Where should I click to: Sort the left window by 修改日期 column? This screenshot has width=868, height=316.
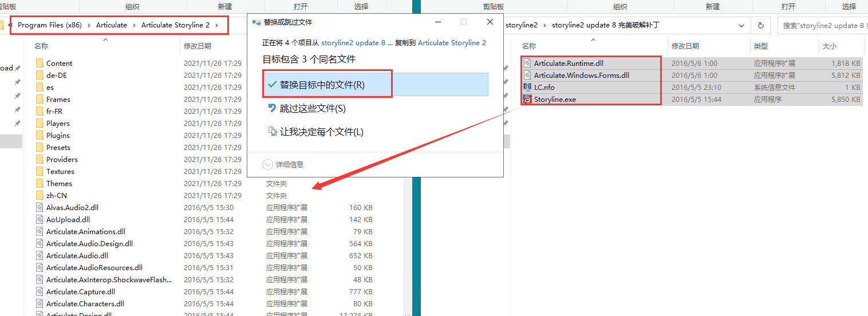pos(198,46)
